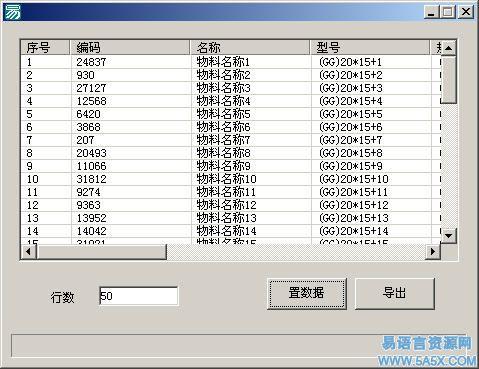Select cell with code 27127

[x=131, y=88]
